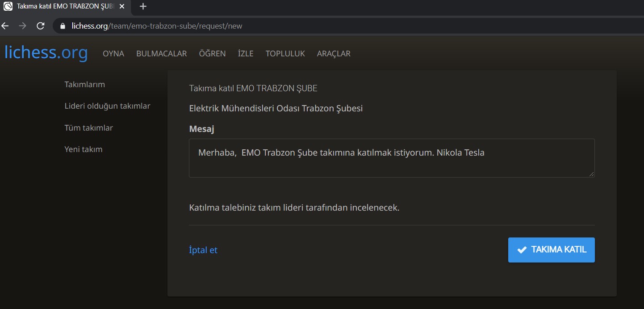The height and width of the screenshot is (309, 644).
Task: Go to lichess.org home via the logo
Action: click(46, 53)
